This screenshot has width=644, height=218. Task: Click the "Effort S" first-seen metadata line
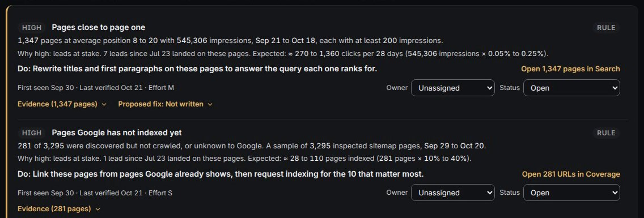click(x=95, y=193)
